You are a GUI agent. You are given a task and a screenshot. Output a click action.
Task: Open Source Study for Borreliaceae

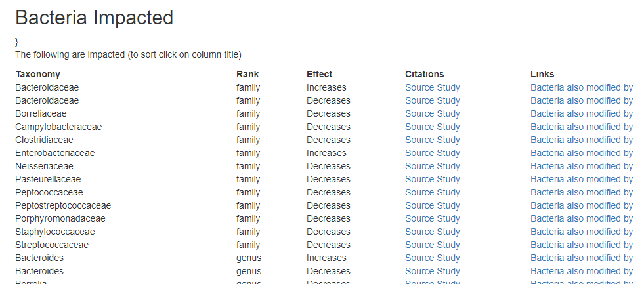[x=432, y=113]
